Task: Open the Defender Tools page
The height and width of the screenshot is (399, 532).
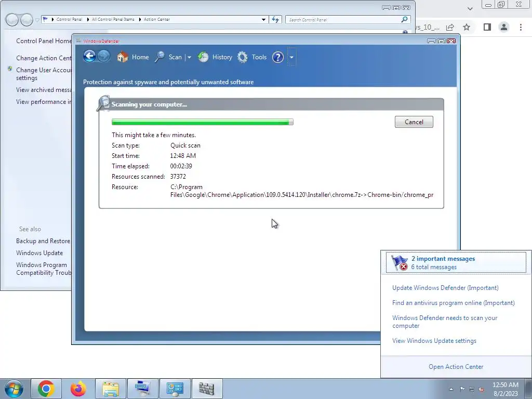Action: click(x=252, y=57)
